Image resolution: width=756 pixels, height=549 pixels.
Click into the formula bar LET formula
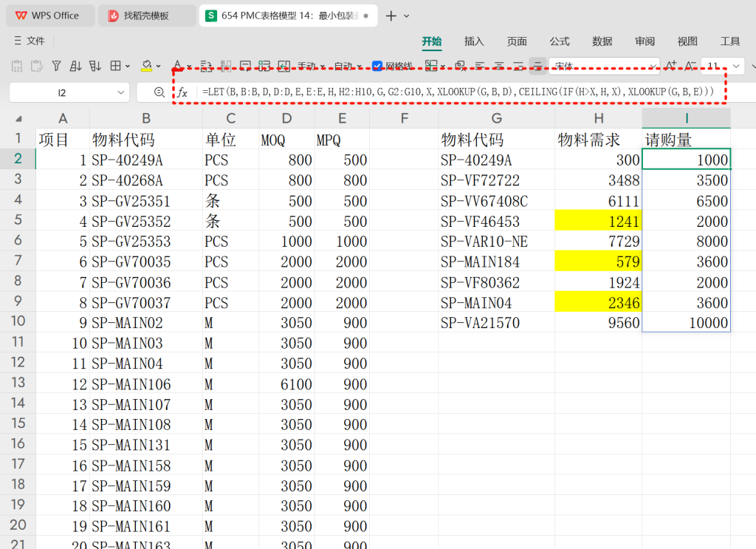[458, 92]
